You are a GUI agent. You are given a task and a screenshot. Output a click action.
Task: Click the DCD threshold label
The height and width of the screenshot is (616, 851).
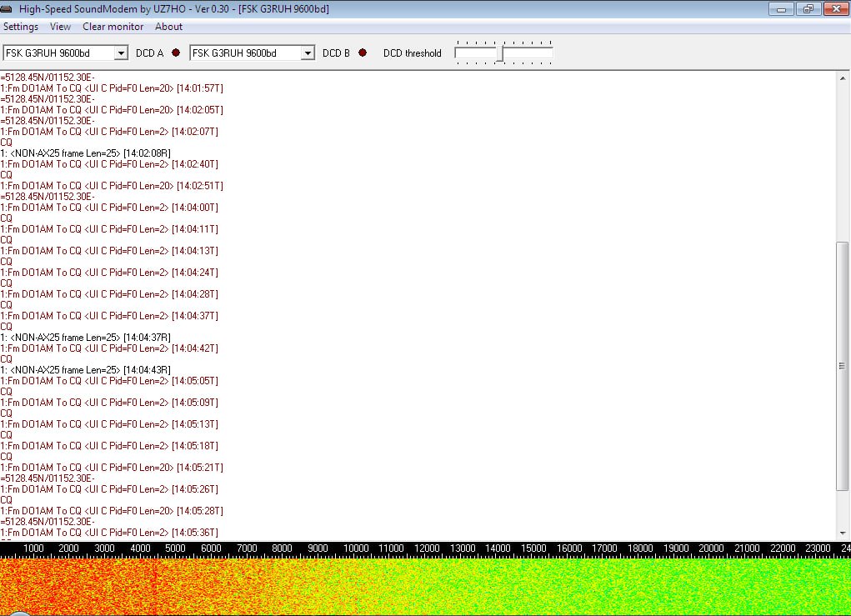tap(413, 53)
